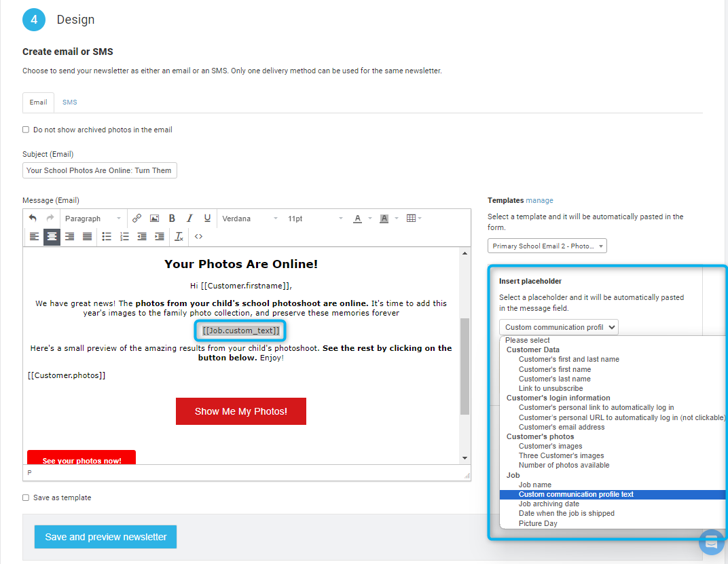Choose Custom communication profile text option
Screen dimensions: 728x564
pos(613,494)
